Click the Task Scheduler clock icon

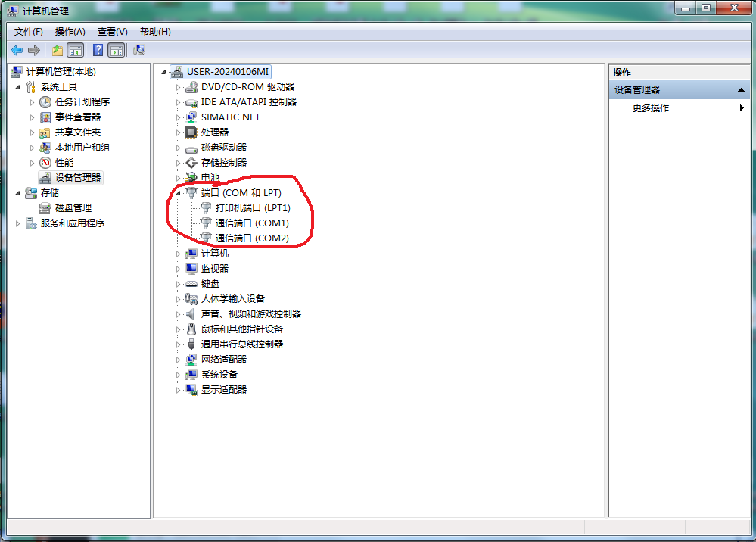pyautogui.click(x=45, y=102)
